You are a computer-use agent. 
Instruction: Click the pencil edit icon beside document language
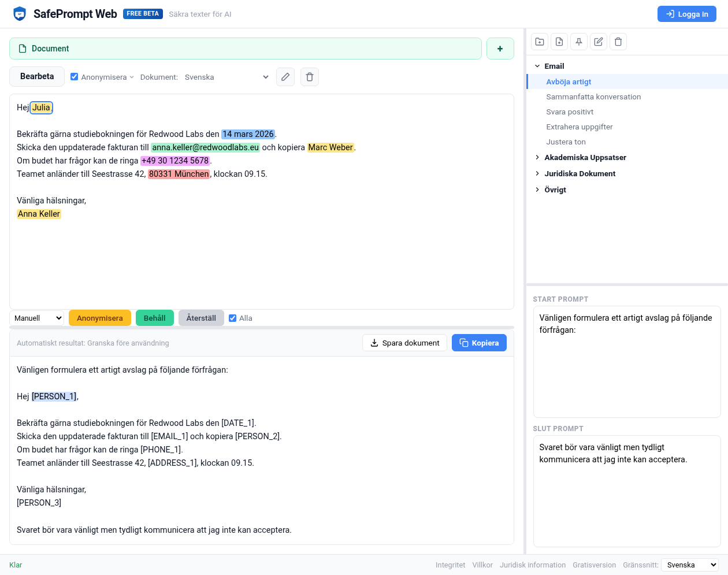pos(285,77)
